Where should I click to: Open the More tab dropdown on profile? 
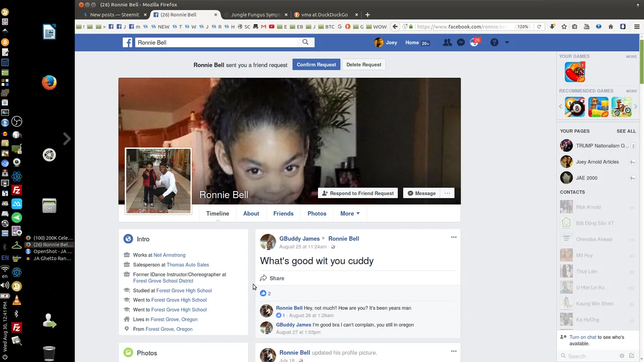coord(350,214)
